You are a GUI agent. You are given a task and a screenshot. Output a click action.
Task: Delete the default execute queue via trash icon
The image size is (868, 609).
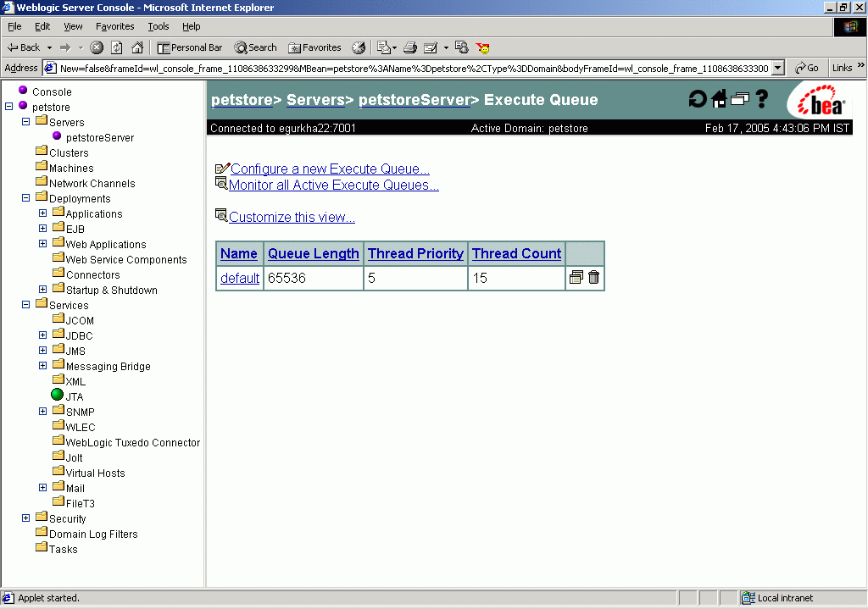click(593, 277)
